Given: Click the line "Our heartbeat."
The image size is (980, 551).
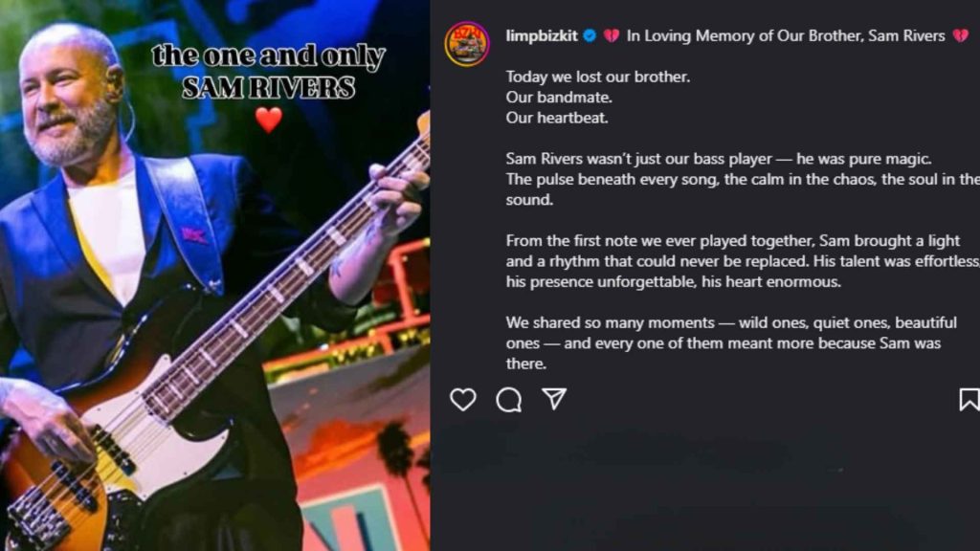Looking at the screenshot, I should click(557, 118).
